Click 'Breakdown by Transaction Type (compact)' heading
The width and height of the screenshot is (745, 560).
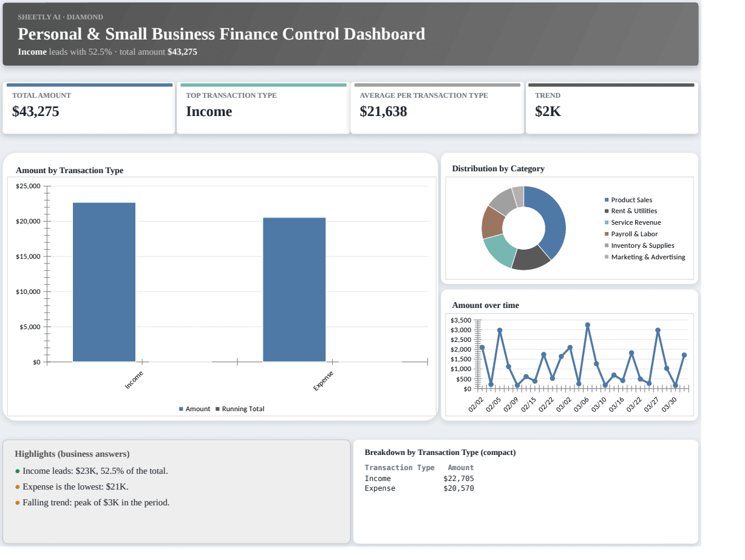pos(440,452)
